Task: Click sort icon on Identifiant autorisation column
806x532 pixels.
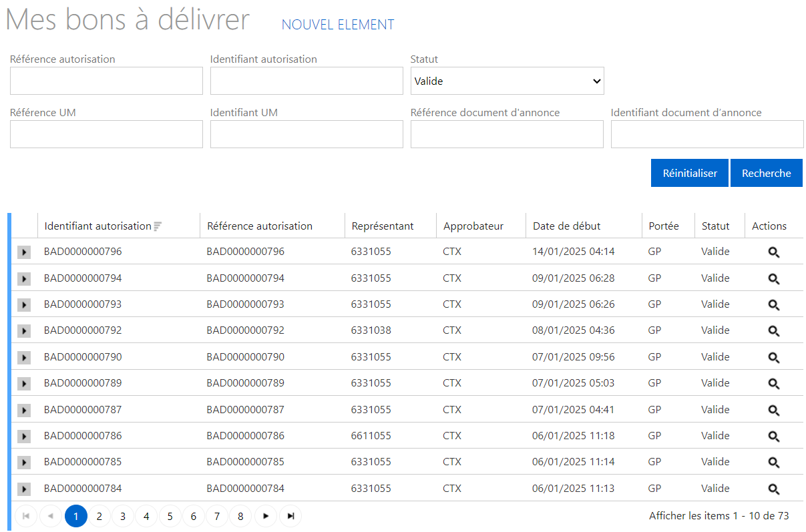Action: 158,226
